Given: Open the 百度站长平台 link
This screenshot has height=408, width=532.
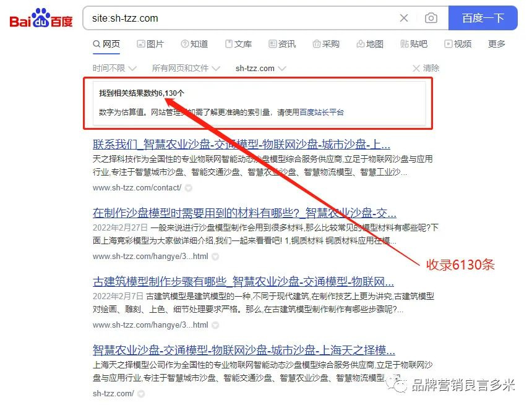Looking at the screenshot, I should [322, 113].
